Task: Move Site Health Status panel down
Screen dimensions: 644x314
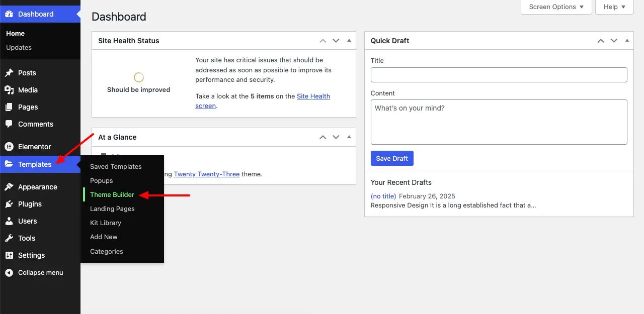Action: [336, 41]
